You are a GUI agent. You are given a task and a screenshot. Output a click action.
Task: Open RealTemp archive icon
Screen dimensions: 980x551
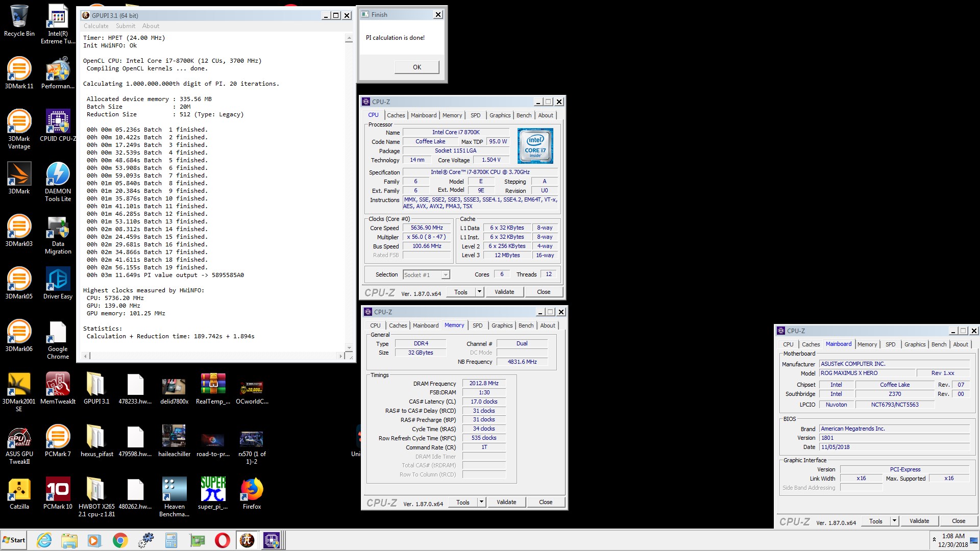[213, 388]
